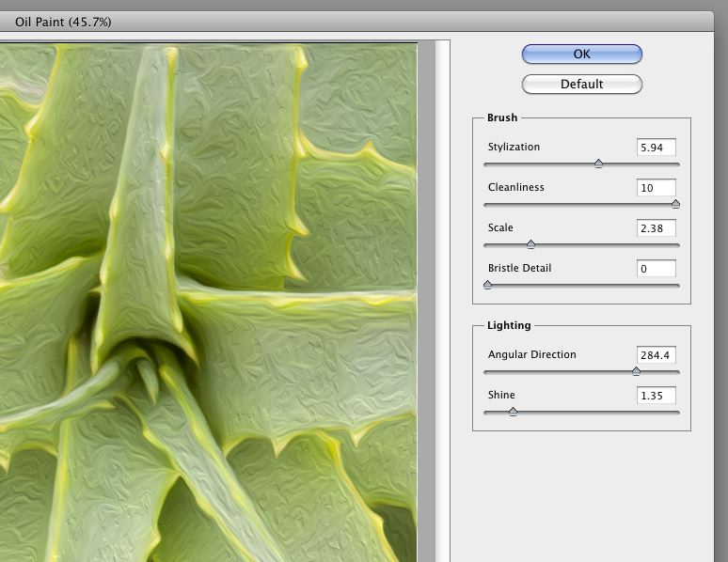Click the Angular Direction label text
728x562 pixels.
point(531,355)
